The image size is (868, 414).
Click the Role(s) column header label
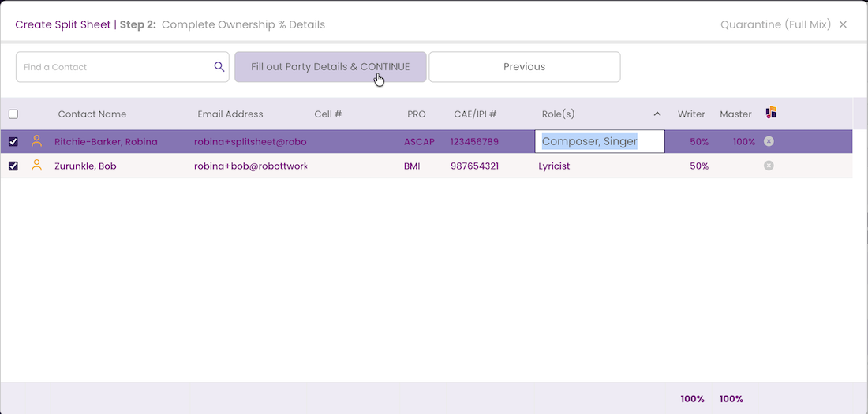558,114
